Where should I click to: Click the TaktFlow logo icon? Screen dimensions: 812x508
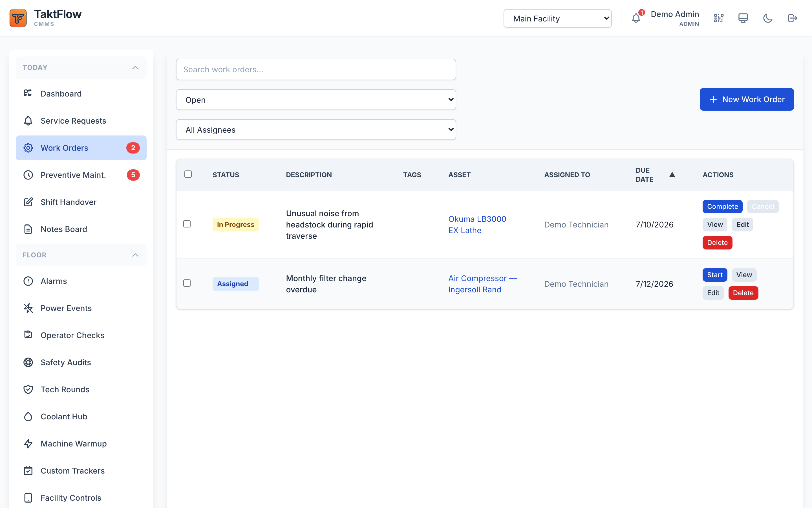tap(18, 18)
